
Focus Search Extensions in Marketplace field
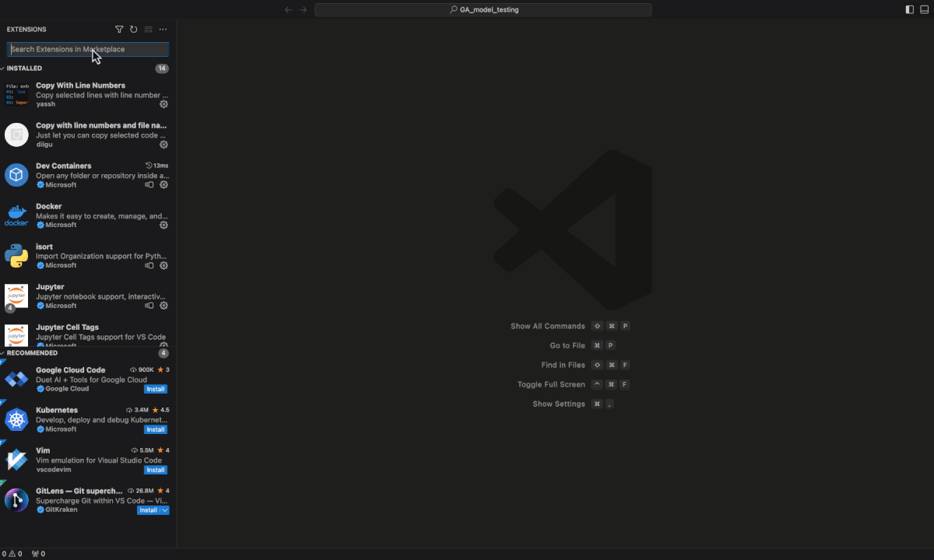[88, 49]
